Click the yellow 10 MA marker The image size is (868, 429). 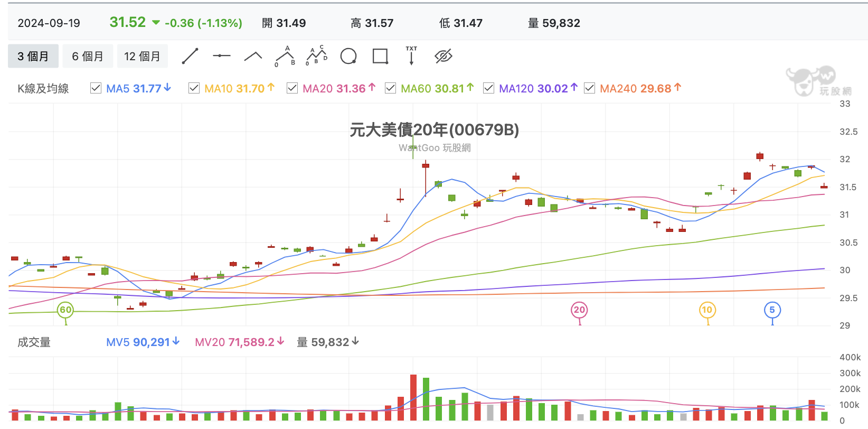click(x=707, y=310)
